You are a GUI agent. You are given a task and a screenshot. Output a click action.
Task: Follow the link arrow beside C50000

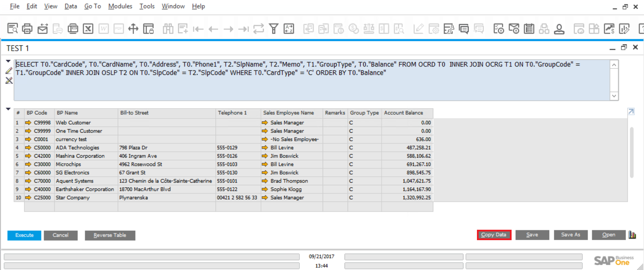click(x=28, y=147)
